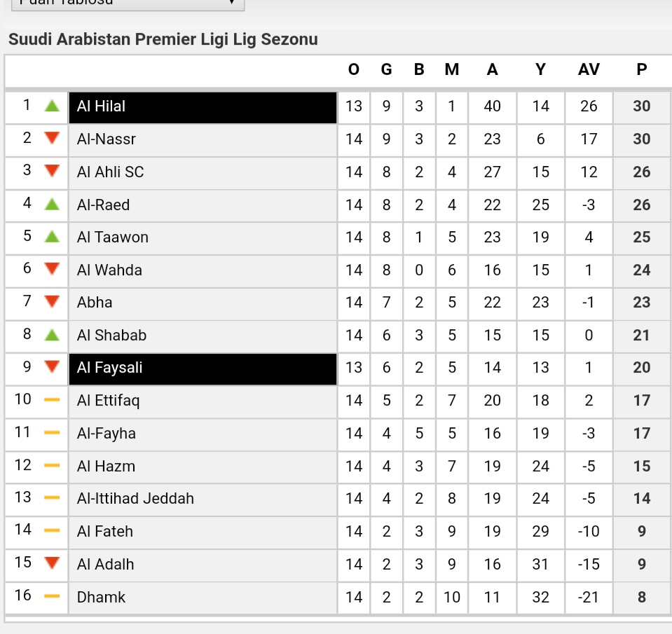Click the green up arrow beside Al Shabab
Screen dimensions: 672x634
[52, 335]
